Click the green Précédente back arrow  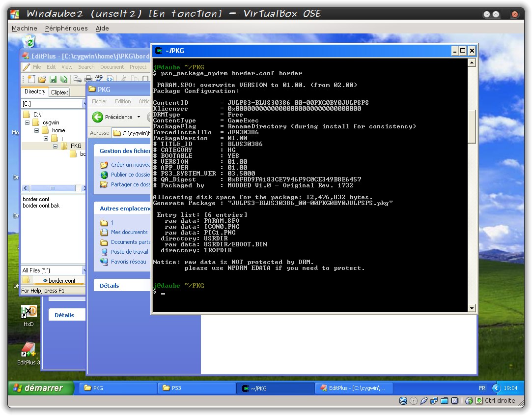pyautogui.click(x=98, y=117)
